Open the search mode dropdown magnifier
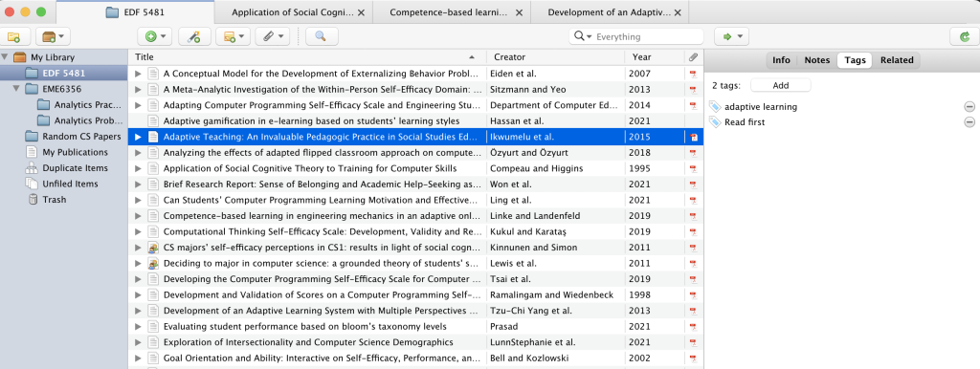Screen dimensions: 980x369 [582, 37]
